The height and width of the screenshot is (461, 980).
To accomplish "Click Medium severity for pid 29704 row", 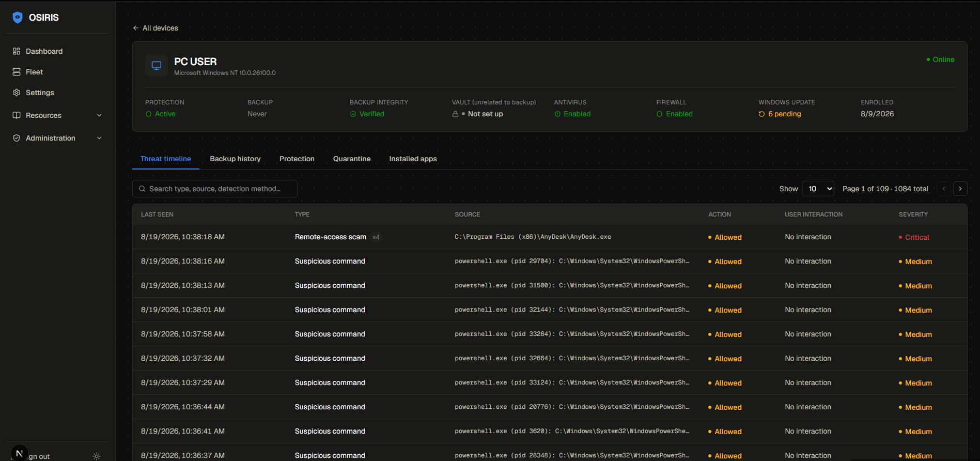I will pyautogui.click(x=919, y=262).
